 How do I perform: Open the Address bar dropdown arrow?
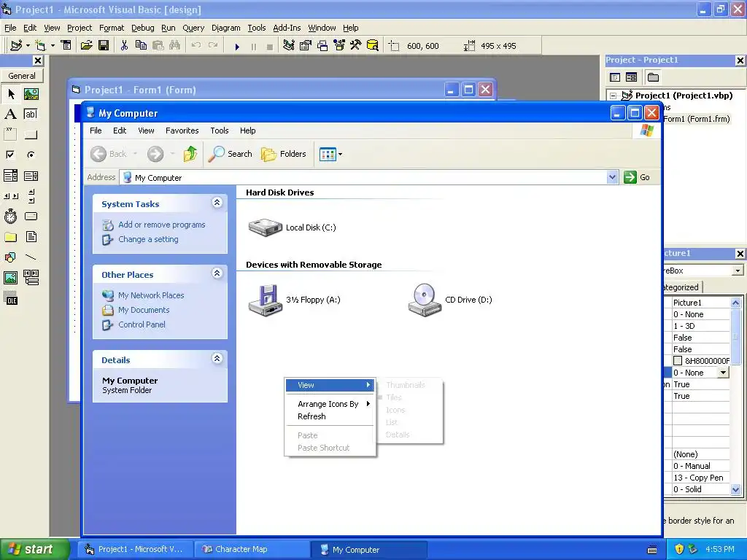tap(612, 177)
